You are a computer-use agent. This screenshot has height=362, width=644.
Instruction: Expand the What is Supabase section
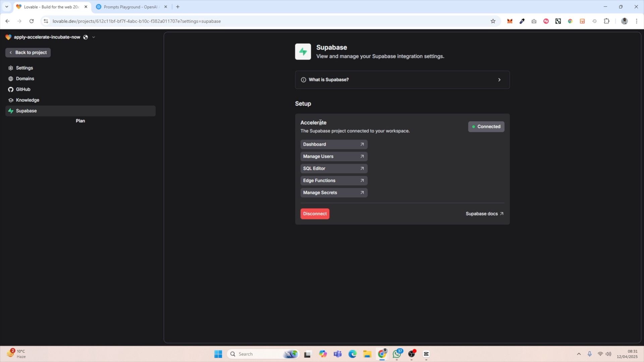click(x=402, y=80)
